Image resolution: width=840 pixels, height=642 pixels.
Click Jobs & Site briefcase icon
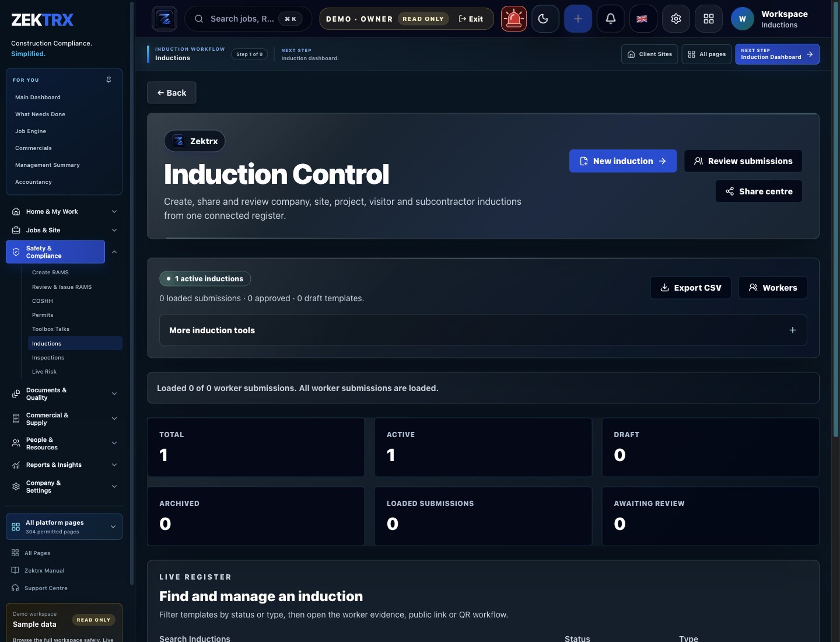tap(16, 231)
